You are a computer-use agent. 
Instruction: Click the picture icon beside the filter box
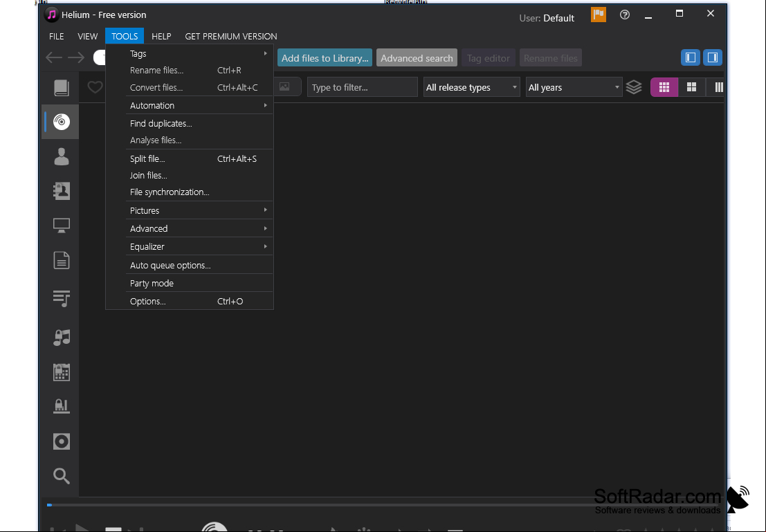(x=284, y=87)
